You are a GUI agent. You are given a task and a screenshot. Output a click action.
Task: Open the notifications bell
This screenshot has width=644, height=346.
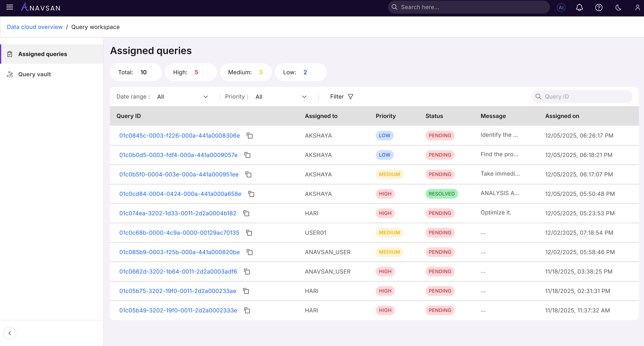pos(579,7)
